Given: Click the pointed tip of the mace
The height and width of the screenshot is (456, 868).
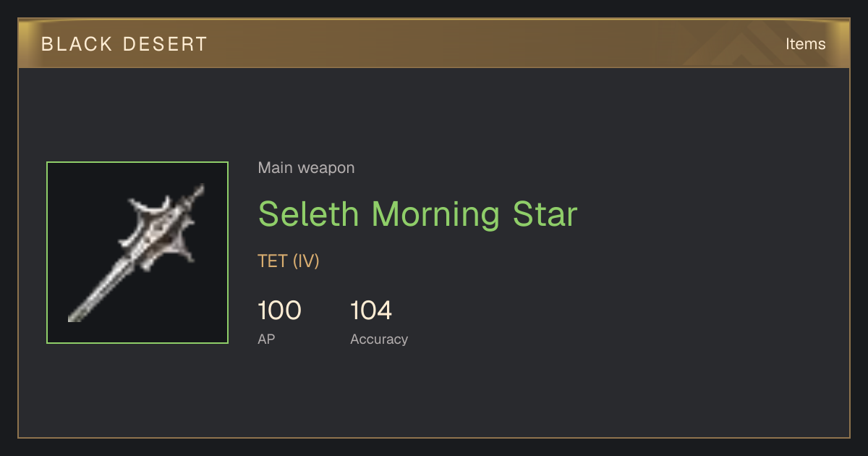Looking at the screenshot, I should click(x=197, y=193).
